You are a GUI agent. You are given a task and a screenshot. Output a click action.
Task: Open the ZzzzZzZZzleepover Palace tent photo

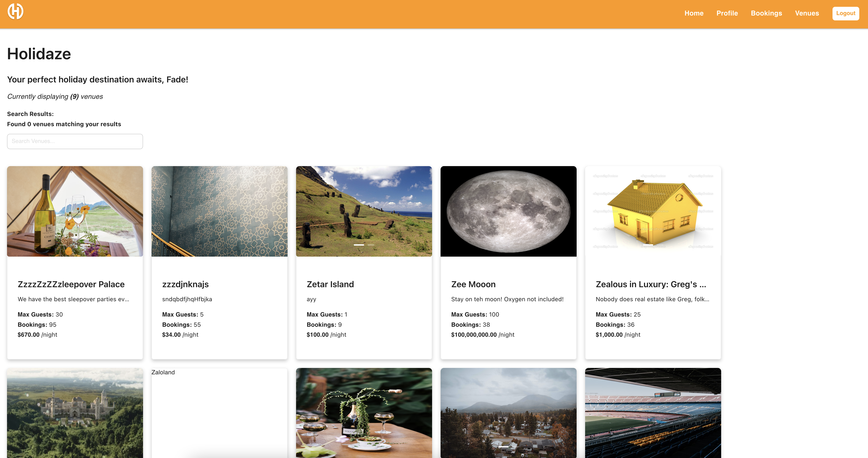(x=75, y=211)
